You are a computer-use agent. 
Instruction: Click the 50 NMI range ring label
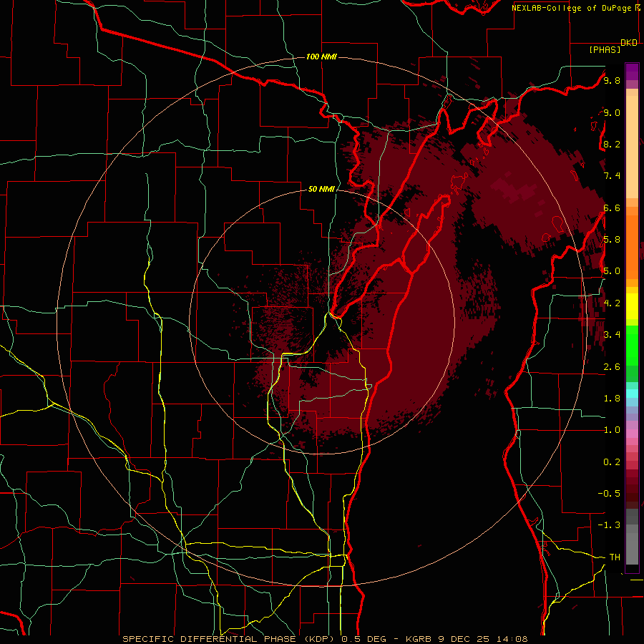(321, 190)
